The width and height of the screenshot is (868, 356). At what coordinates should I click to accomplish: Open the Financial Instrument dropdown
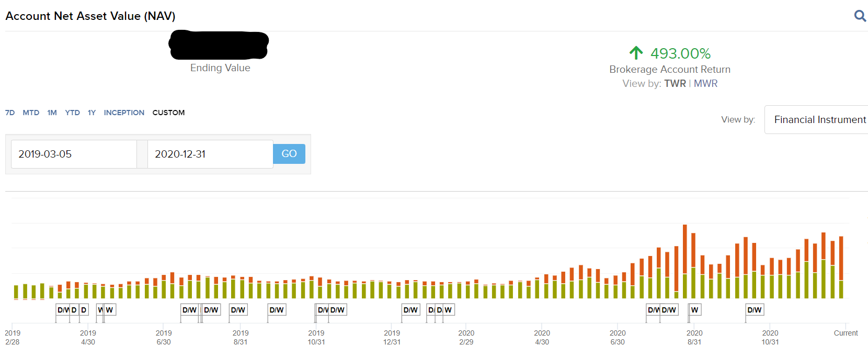816,120
